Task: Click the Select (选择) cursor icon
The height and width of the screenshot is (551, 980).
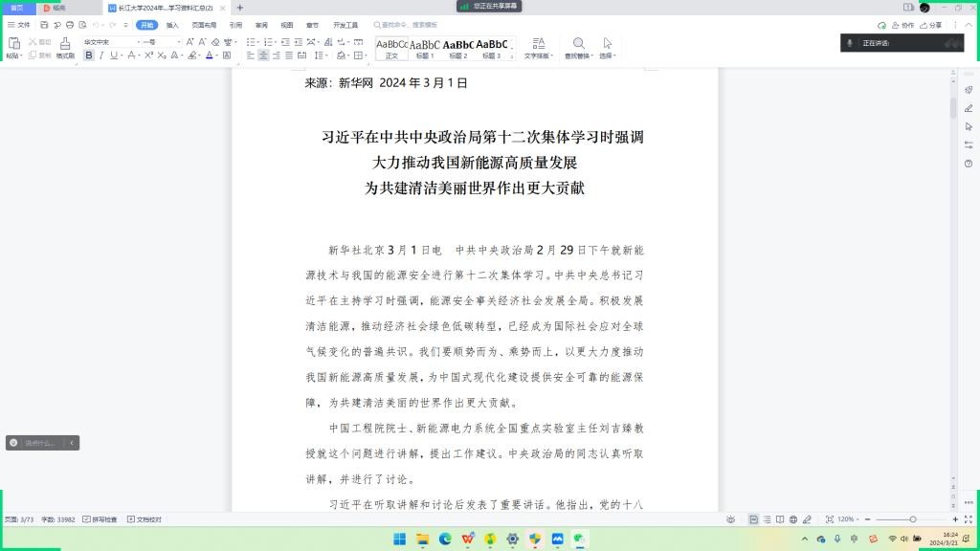Action: pyautogui.click(x=607, y=44)
